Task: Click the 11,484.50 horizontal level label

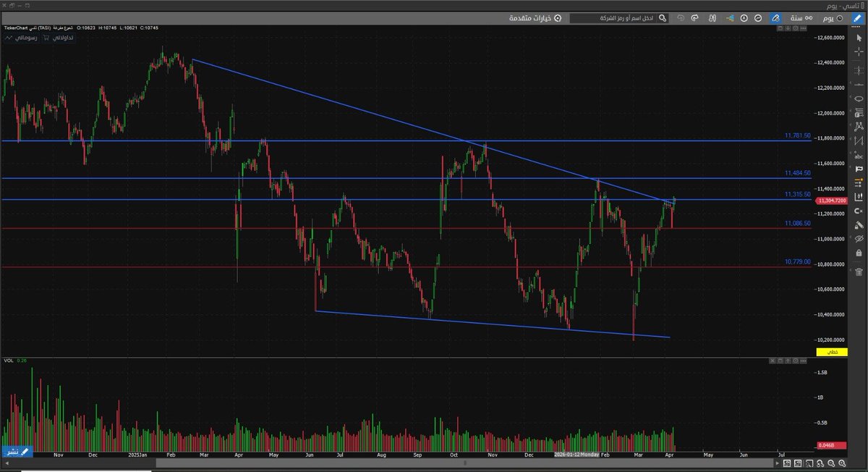Action: click(797, 174)
